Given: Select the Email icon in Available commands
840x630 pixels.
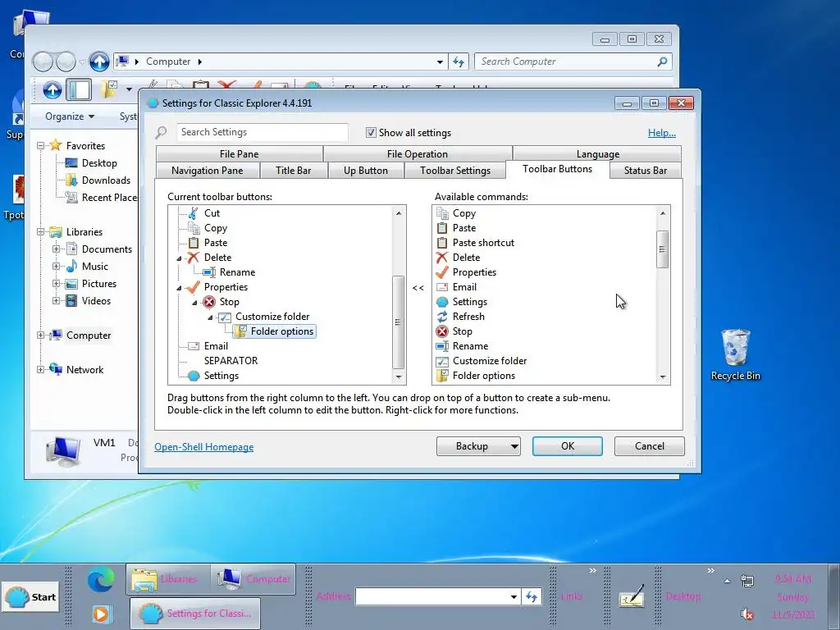Looking at the screenshot, I should tap(442, 287).
